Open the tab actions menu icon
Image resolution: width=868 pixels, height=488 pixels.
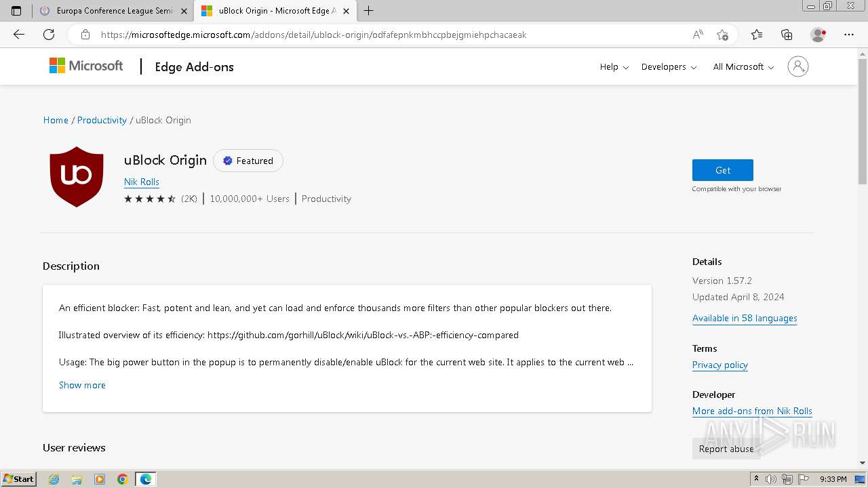pyautogui.click(x=16, y=11)
